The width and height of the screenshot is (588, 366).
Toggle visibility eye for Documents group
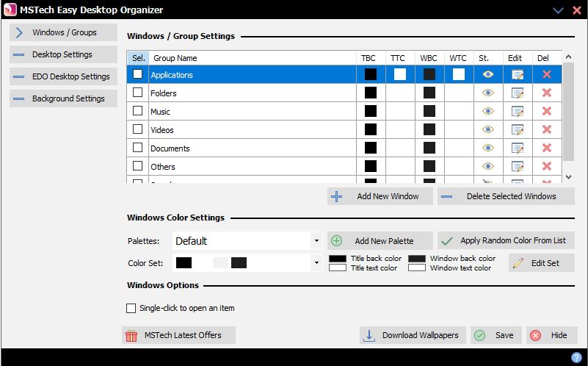[488, 148]
